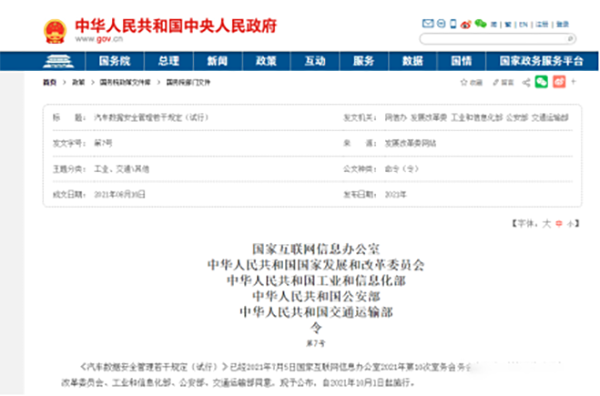Image resolution: width=600 pixels, height=396 pixels.
Task: Open 国家政务服务平台 in the navigation bar
Action: click(541, 61)
